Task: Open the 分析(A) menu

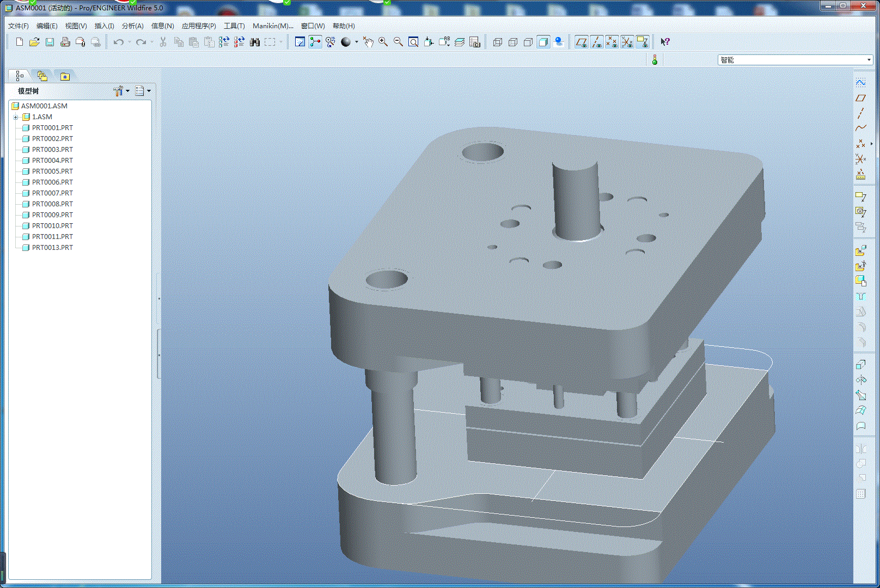Action: pos(132,26)
